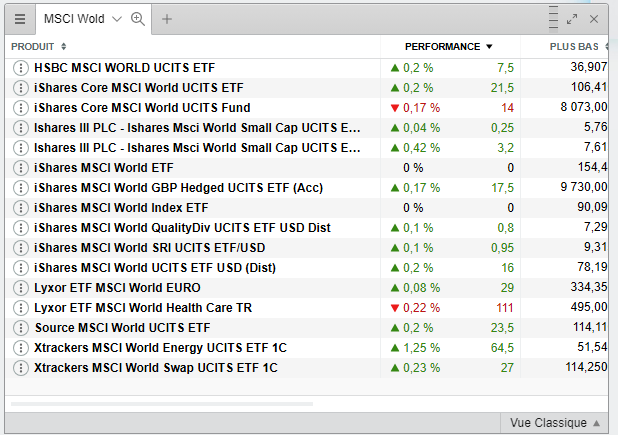Open options for iShares MSCI World ETF
Viewport: 618px width, 435px height.
[x=20, y=168]
